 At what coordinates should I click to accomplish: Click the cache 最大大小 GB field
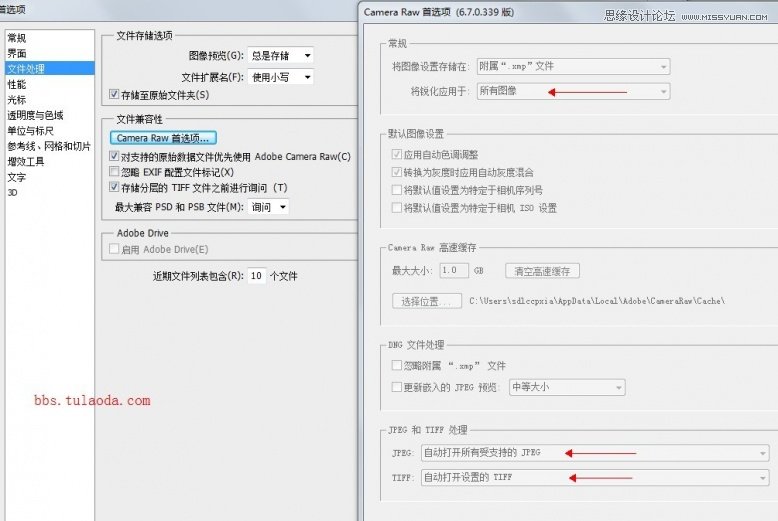[x=454, y=270]
